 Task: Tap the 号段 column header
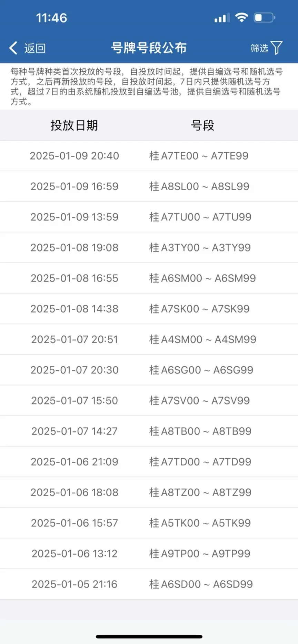202,125
